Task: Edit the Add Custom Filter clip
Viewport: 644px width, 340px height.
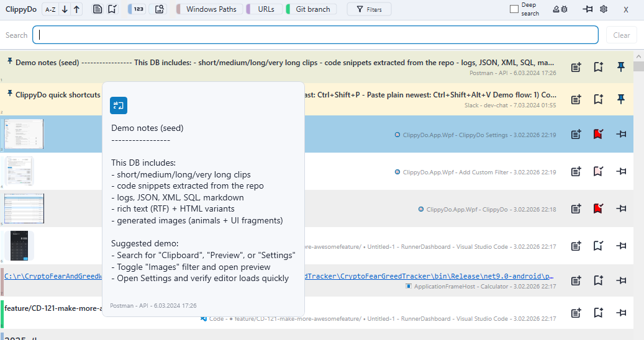Action: [576, 171]
